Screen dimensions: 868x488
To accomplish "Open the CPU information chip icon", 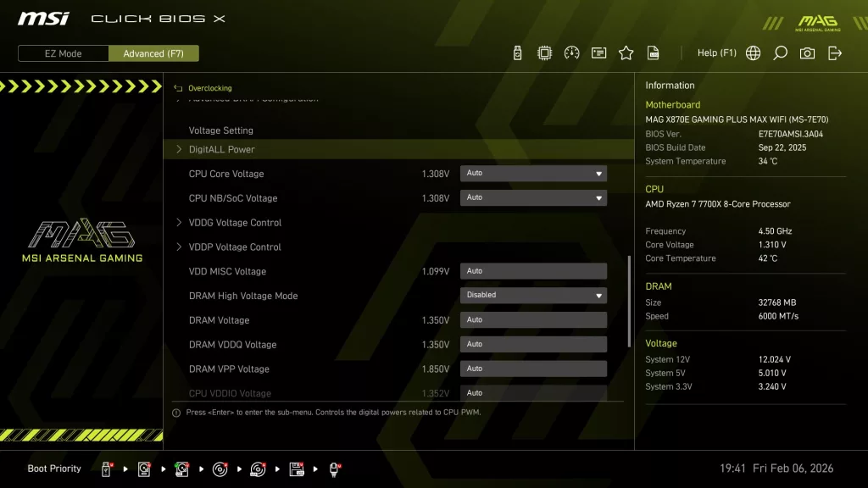I will [543, 53].
